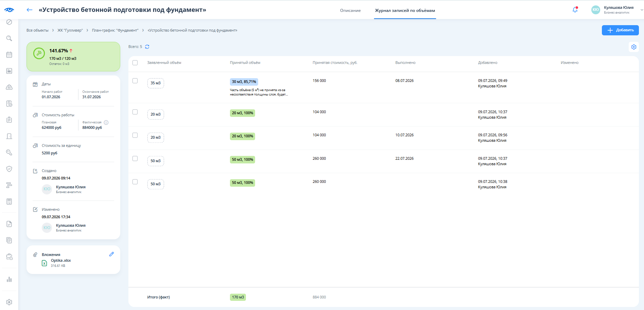
Task: Click the planned cost 624000 руб
Action: [52, 127]
